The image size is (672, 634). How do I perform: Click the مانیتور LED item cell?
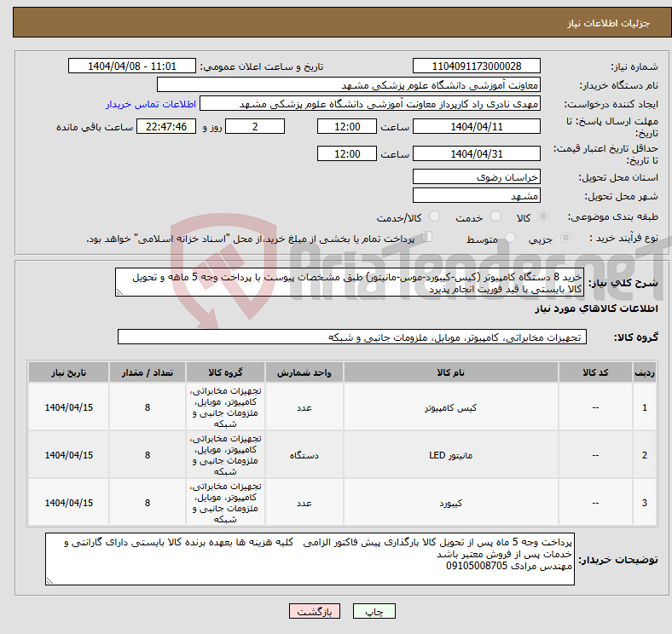[450, 455]
